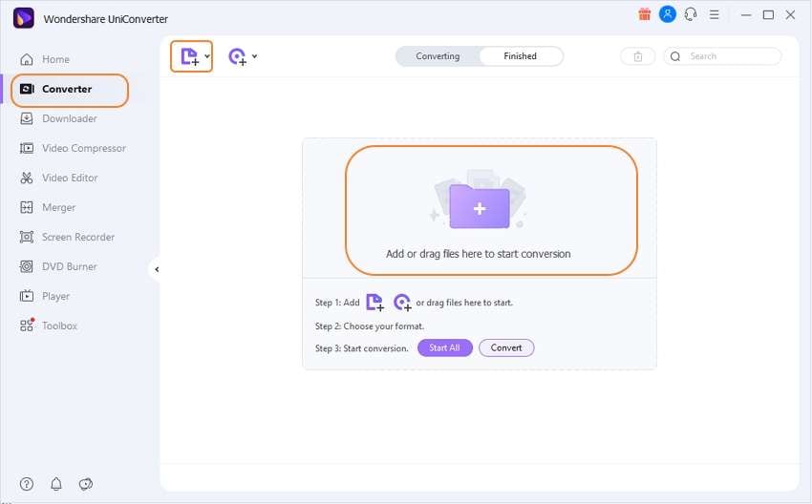Click the trash delete icon button
The width and height of the screenshot is (812, 504).
(x=638, y=56)
